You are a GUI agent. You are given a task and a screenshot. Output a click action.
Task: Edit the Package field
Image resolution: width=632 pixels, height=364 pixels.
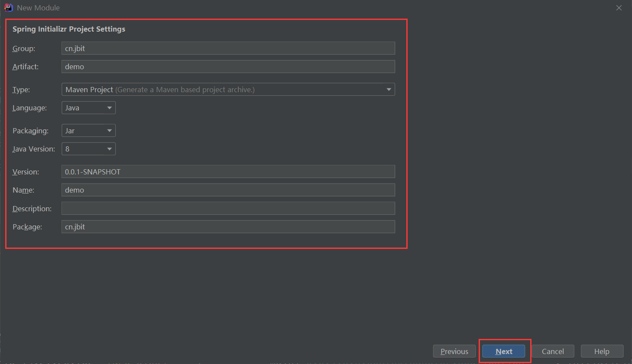pos(228,227)
